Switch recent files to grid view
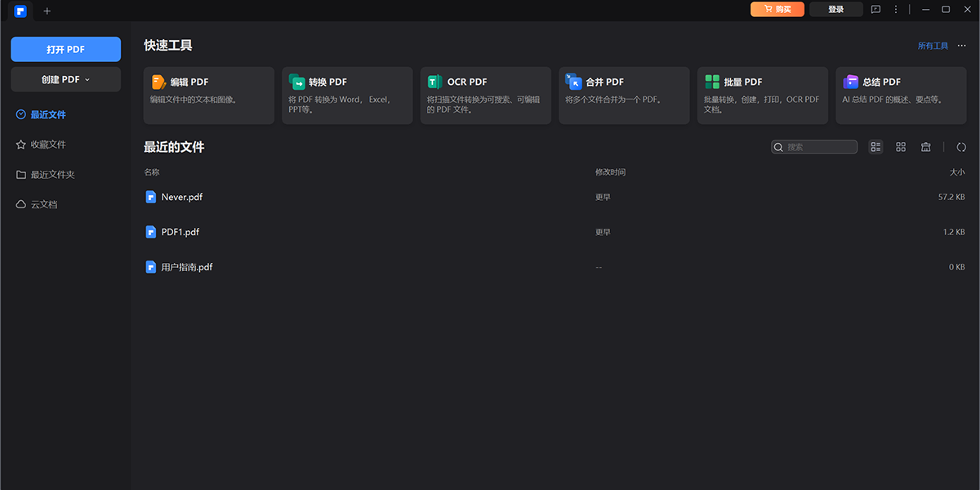980x490 pixels. [901, 147]
